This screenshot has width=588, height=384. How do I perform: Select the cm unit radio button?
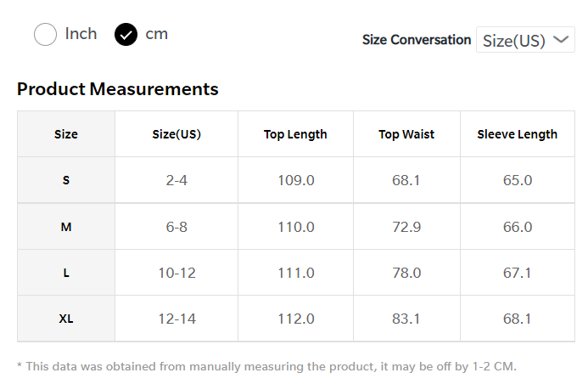click(126, 35)
